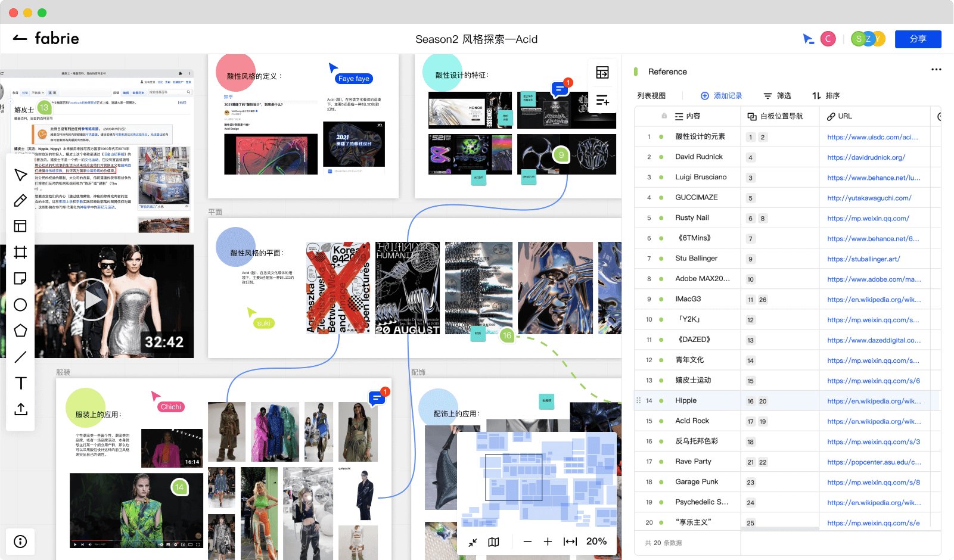Select the arrow pointer tool
The height and width of the screenshot is (560, 954).
click(20, 175)
